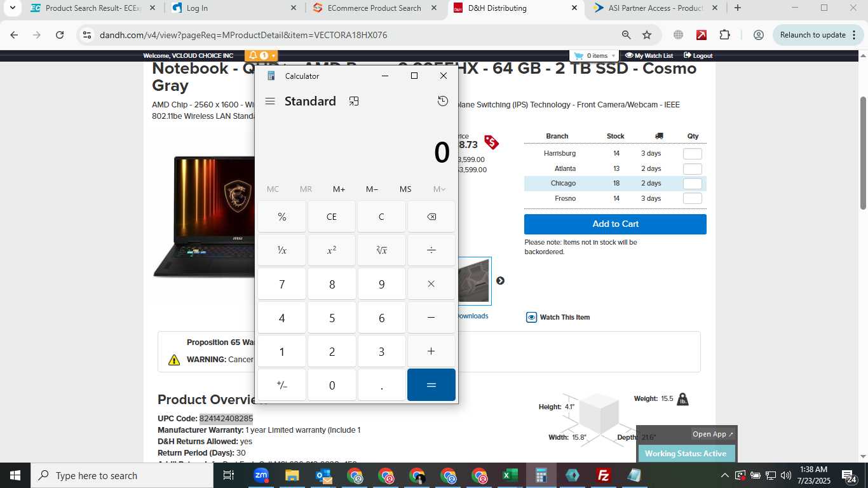868x488 pixels.
Task: Show hidden system tray icons chevron
Action: (725, 475)
